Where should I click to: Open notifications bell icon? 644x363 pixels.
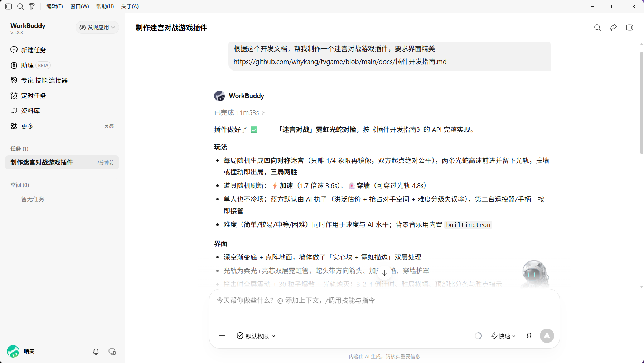pyautogui.click(x=96, y=352)
